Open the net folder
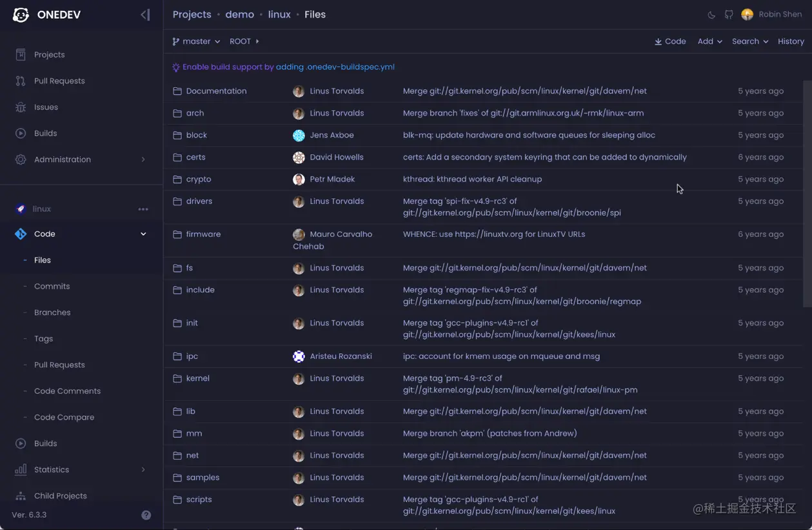The height and width of the screenshot is (530, 812). [x=192, y=456]
